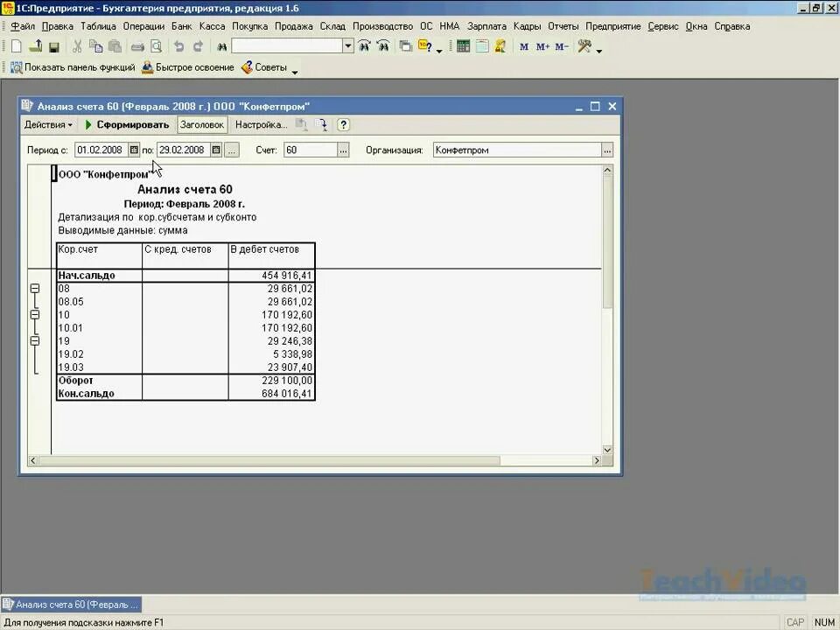Click the Save diskette icon
The width and height of the screenshot is (840, 630).
[x=54, y=47]
